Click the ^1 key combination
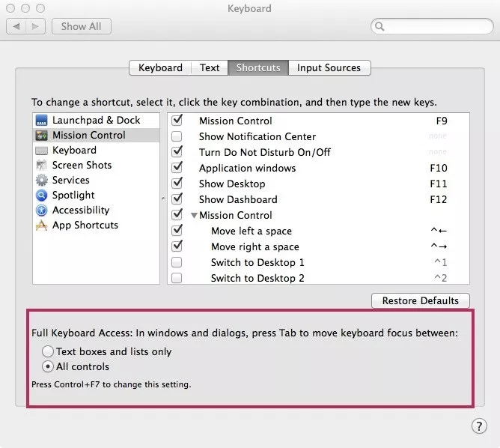500x448 pixels. 440,262
